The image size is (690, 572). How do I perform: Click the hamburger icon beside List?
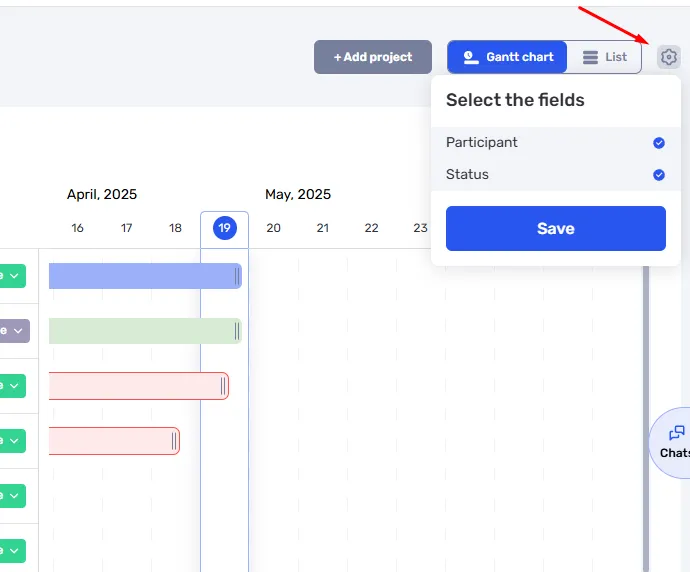pyautogui.click(x=590, y=57)
